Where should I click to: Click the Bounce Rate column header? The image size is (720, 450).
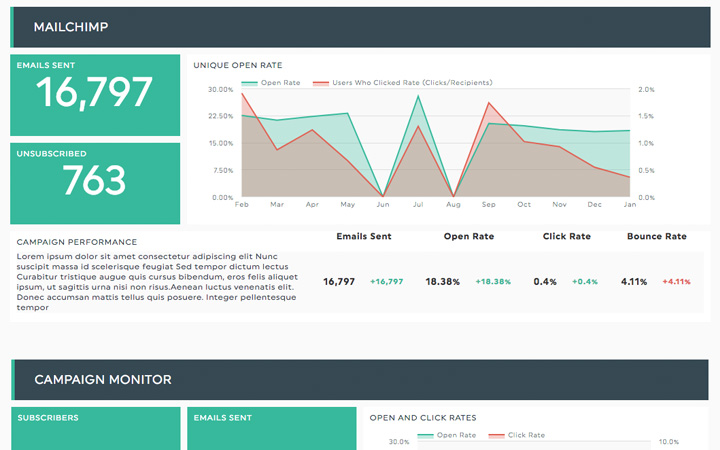tap(657, 236)
